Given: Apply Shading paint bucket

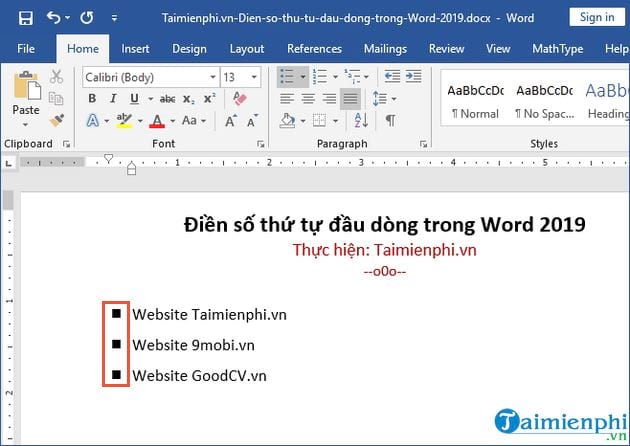Looking at the screenshot, I should click(287, 121).
